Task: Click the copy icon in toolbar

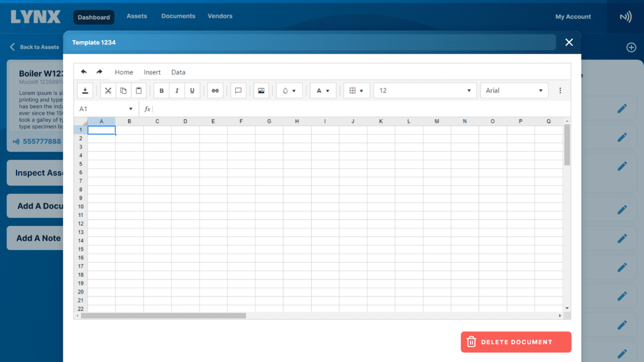Action: click(123, 91)
